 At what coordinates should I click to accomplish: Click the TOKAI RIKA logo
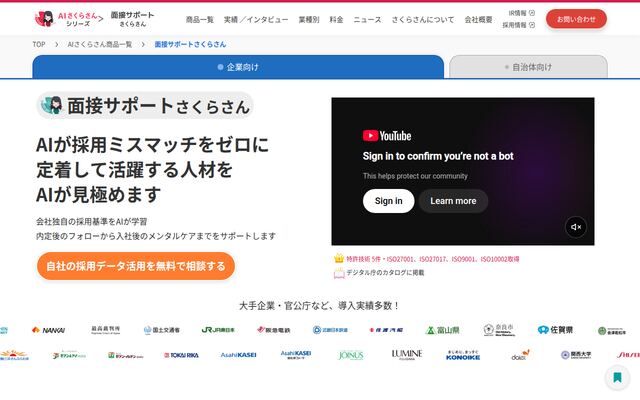click(181, 355)
